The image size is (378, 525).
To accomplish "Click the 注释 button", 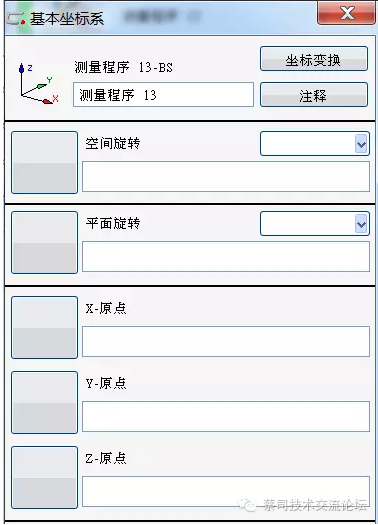I will pos(314,95).
